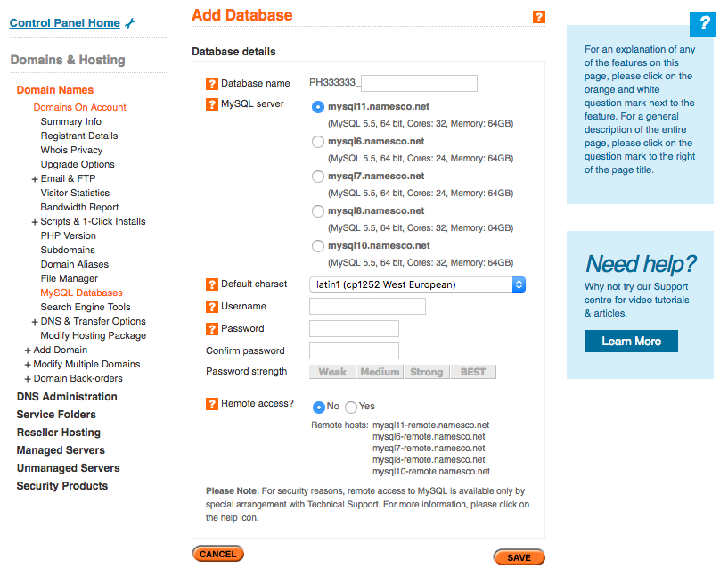This screenshot has height=577, width=728.
Task: Select mysql7.namesco.net server option
Action: pos(317,177)
